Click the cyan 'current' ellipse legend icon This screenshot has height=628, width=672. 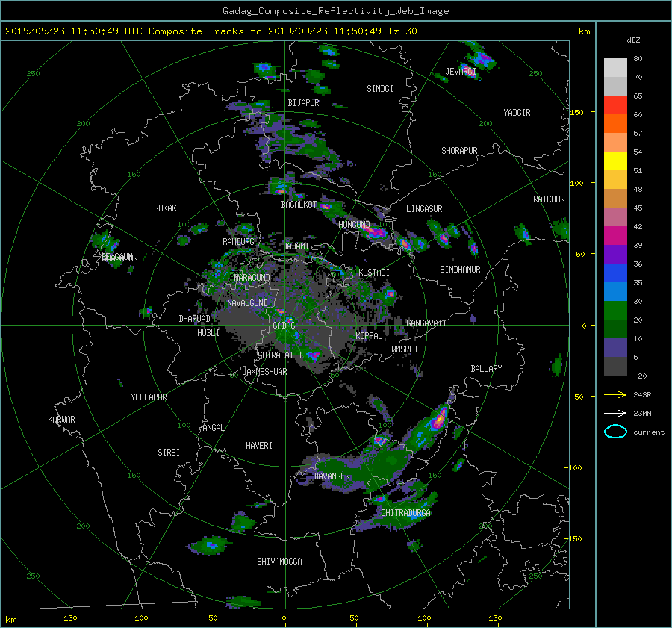tap(615, 432)
